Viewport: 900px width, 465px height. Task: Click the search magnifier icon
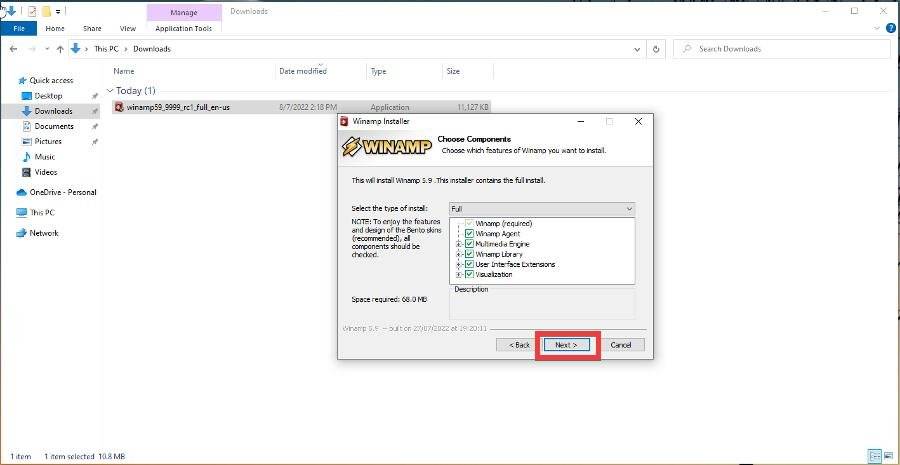coord(686,49)
